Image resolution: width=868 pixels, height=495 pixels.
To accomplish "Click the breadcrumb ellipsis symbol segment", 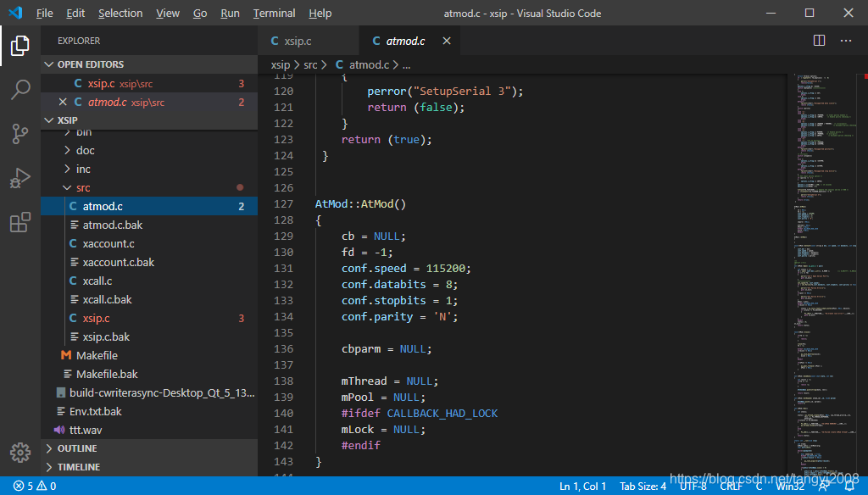I will (x=406, y=64).
